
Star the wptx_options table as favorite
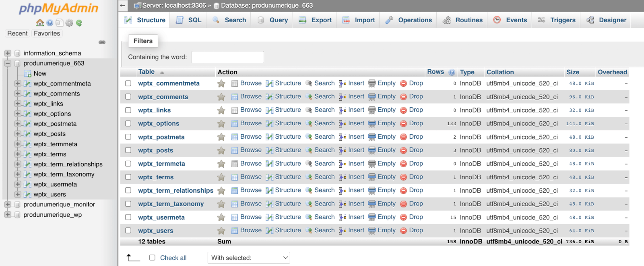pyautogui.click(x=221, y=124)
